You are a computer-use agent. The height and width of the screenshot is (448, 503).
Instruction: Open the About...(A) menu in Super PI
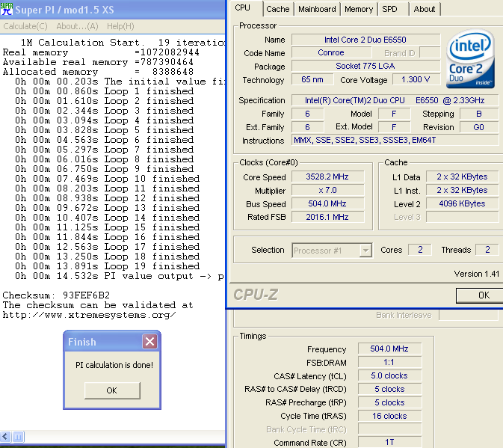77,26
